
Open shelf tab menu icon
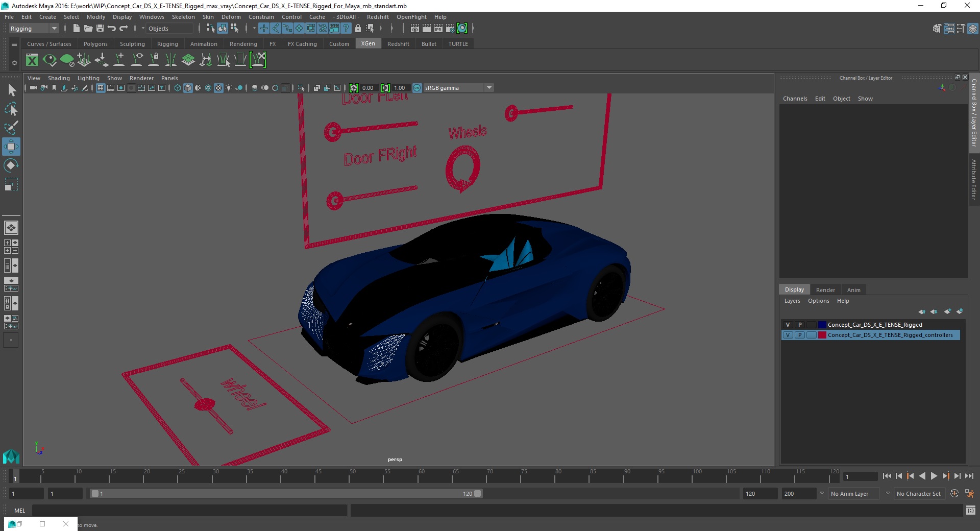coord(14,44)
